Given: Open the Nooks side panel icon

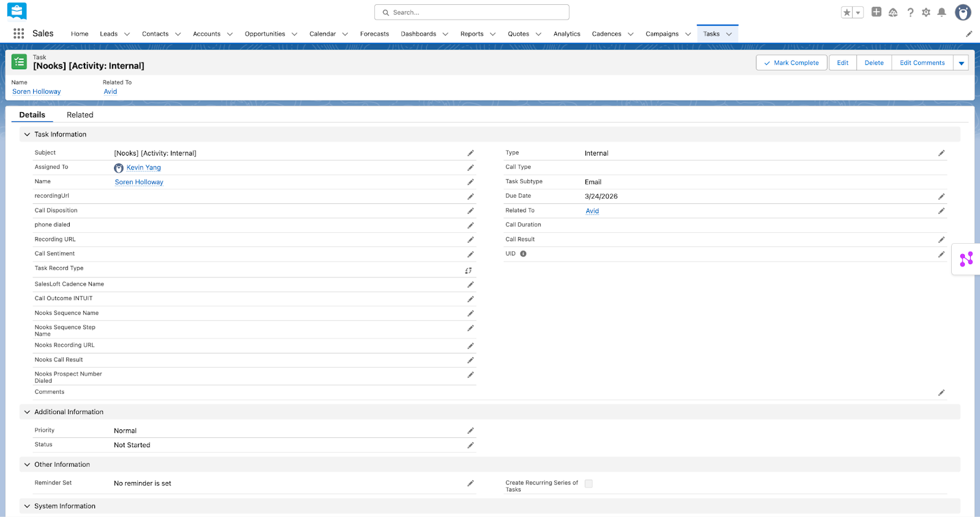Looking at the screenshot, I should click(967, 259).
